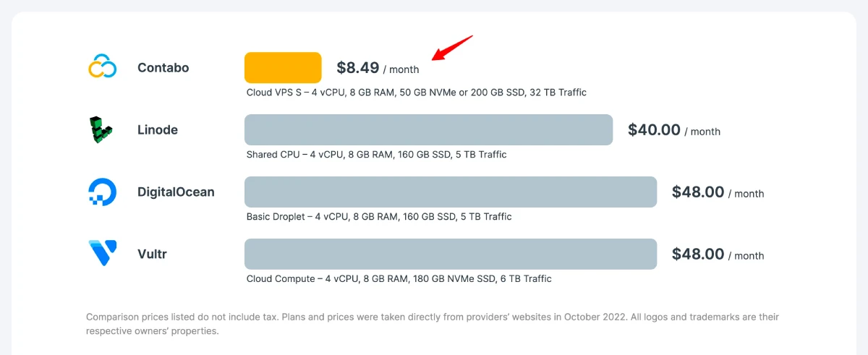
Task: Click the gray DigitalOcean price bar
Action: point(451,192)
